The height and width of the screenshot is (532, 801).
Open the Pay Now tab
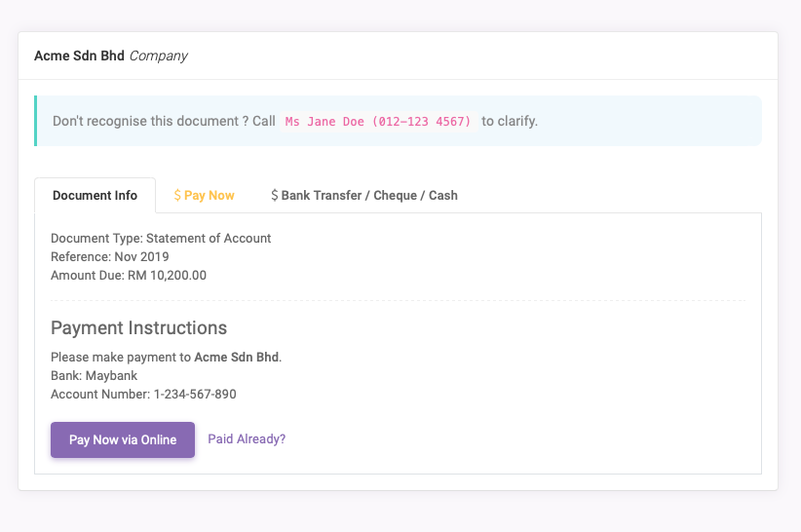(x=204, y=196)
